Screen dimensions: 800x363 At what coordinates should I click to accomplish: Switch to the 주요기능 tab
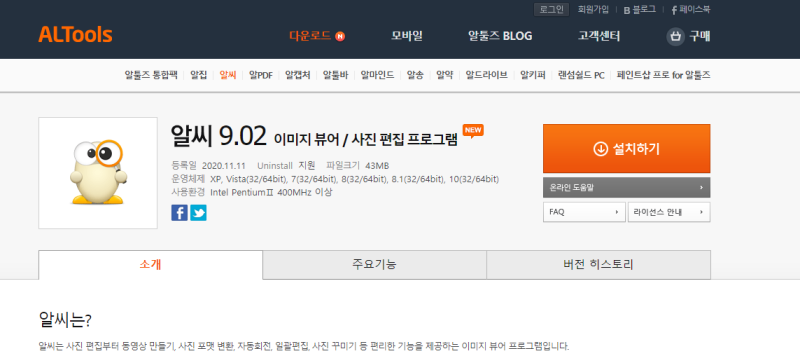(x=374, y=264)
